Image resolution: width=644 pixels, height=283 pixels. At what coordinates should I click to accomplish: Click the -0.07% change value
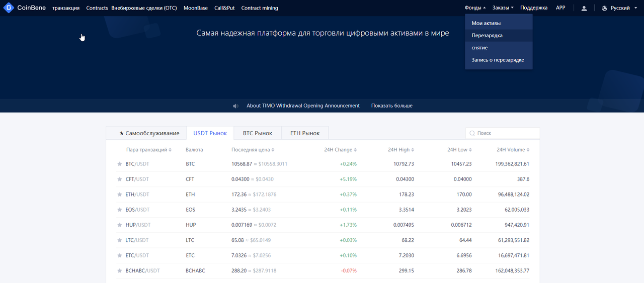pos(349,271)
